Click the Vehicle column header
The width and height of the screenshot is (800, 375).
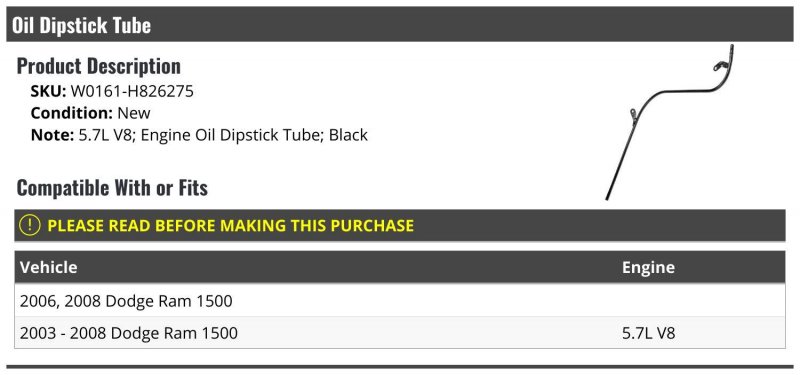[48, 267]
